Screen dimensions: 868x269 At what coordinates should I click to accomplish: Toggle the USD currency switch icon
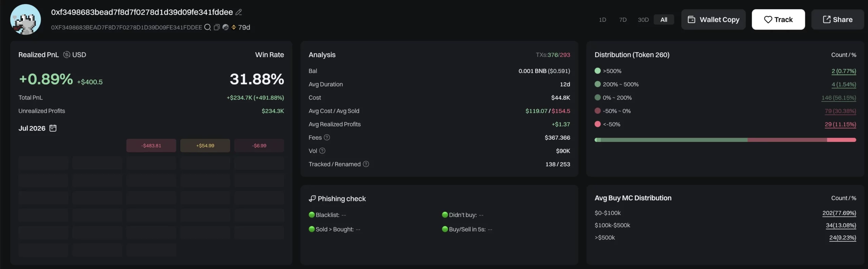pos(67,55)
